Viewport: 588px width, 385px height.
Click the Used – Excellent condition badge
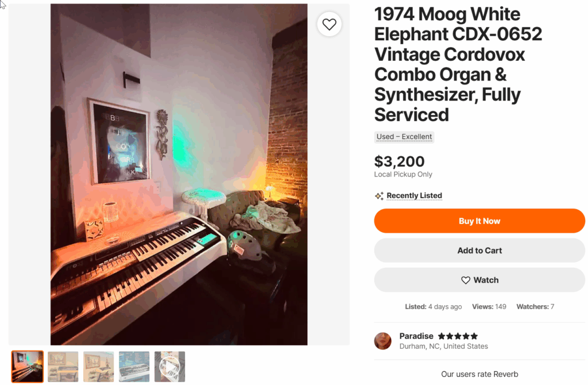coord(404,137)
